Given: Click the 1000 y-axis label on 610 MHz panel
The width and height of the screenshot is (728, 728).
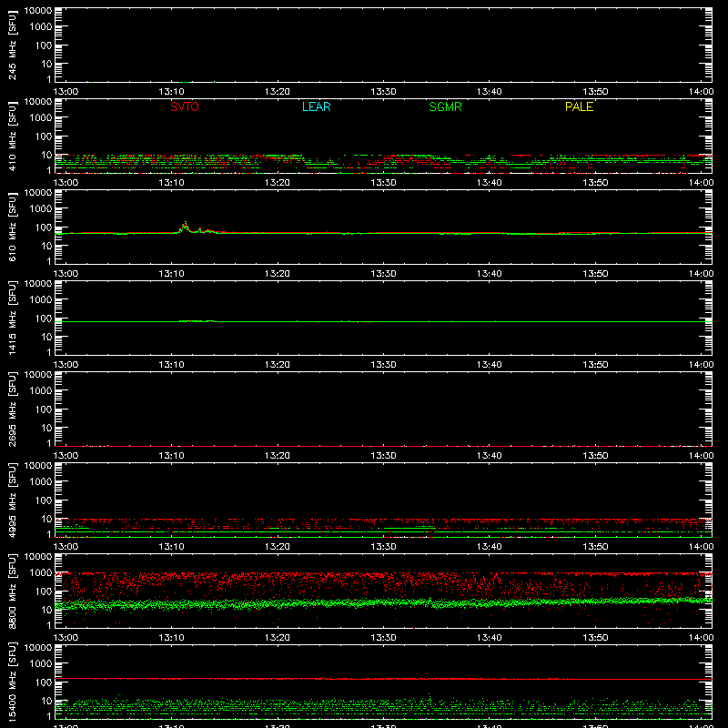Looking at the screenshot, I should 41,209.
